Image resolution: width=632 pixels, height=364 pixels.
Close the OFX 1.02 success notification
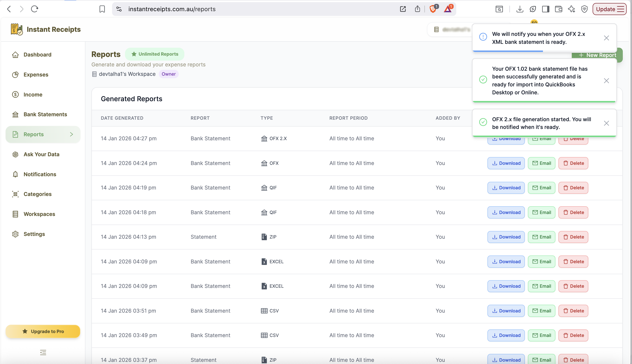[x=606, y=81]
